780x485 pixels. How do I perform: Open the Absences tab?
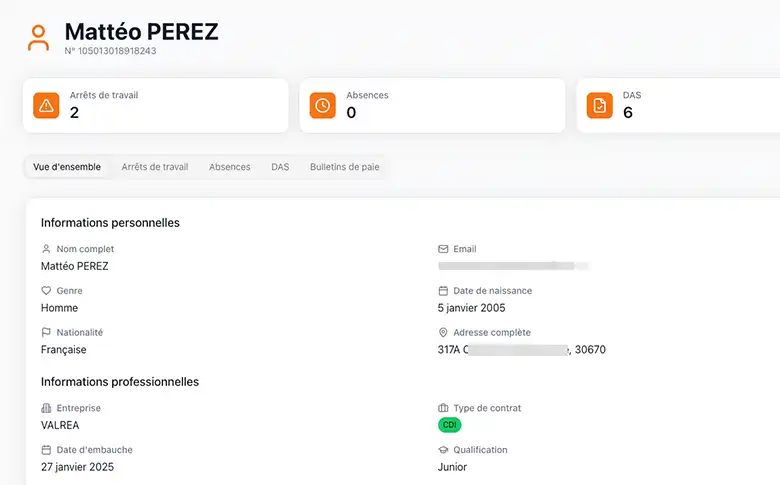pos(230,167)
